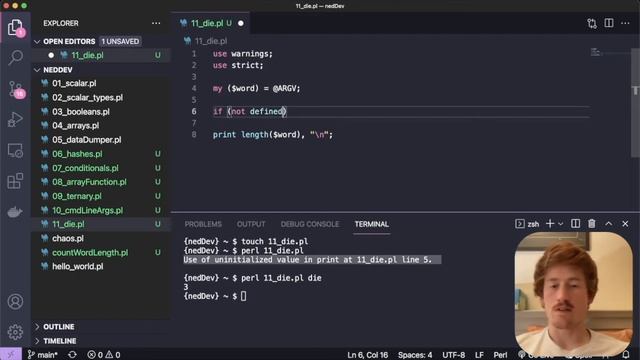Image resolution: width=640 pixels, height=360 pixels.
Task: Collapse the NEDDEV folder section
Action: (x=37, y=70)
